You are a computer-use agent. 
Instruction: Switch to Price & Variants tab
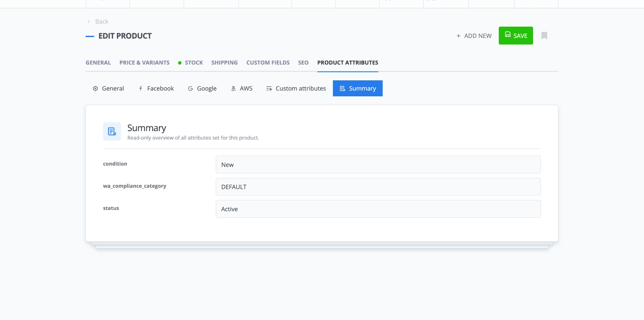(x=145, y=63)
